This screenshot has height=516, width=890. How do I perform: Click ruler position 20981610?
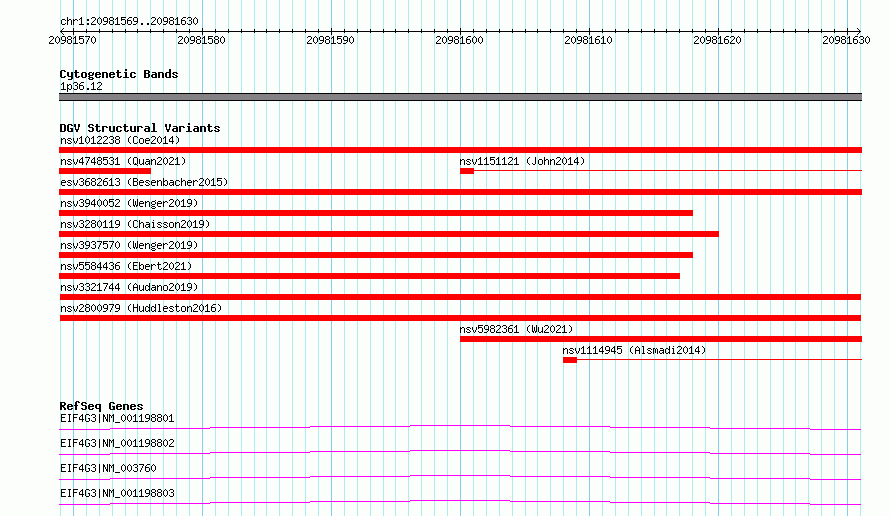click(x=588, y=40)
